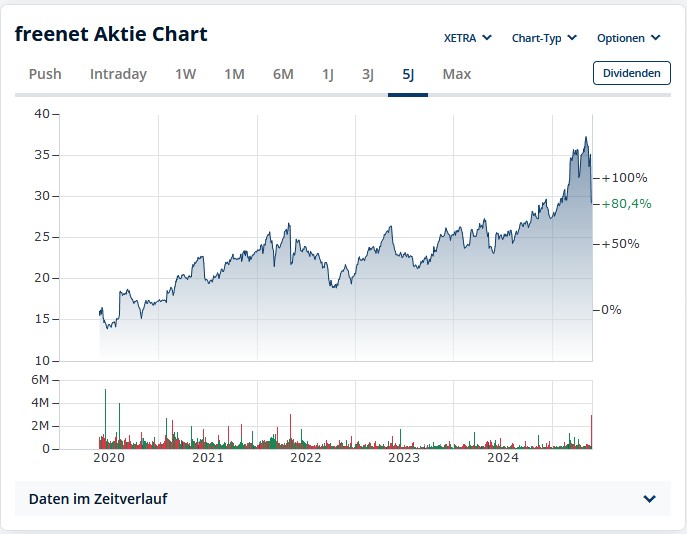This screenshot has height=534, width=687.
Task: Open the Chart-Typ dropdown
Action: (544, 38)
